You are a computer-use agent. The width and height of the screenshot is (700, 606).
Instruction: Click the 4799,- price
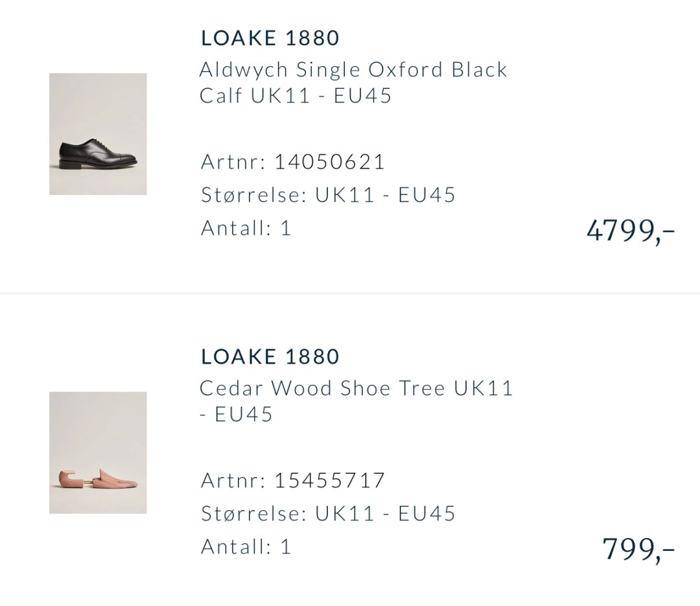(630, 231)
